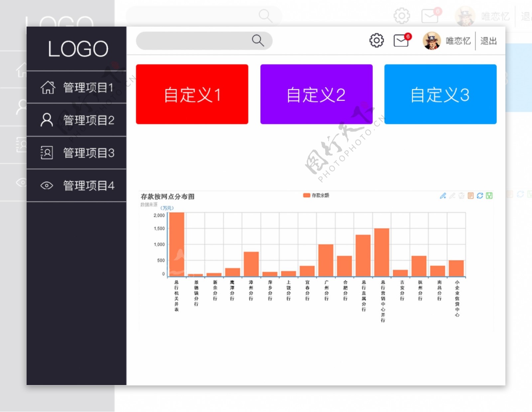Click the greyed pencil remove-line chart icon
This screenshot has width=532, height=412.
click(x=452, y=196)
